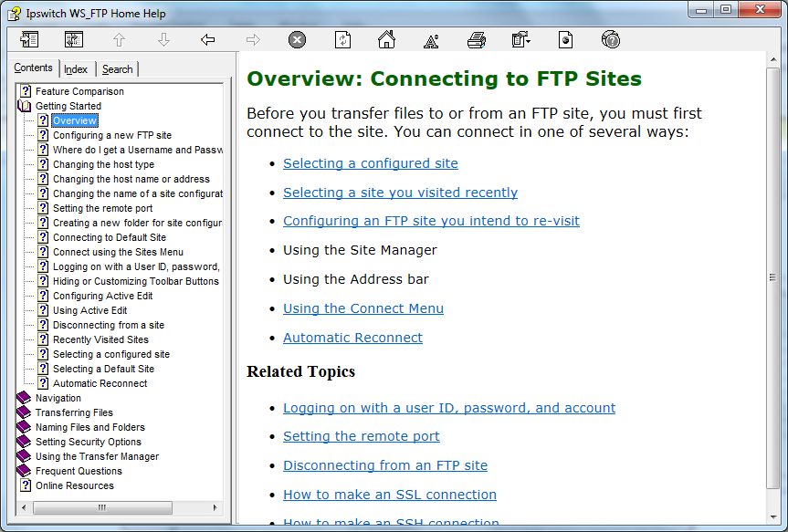The height and width of the screenshot is (532, 788).
Task: Open Changing the host name or address
Action: [x=131, y=179]
